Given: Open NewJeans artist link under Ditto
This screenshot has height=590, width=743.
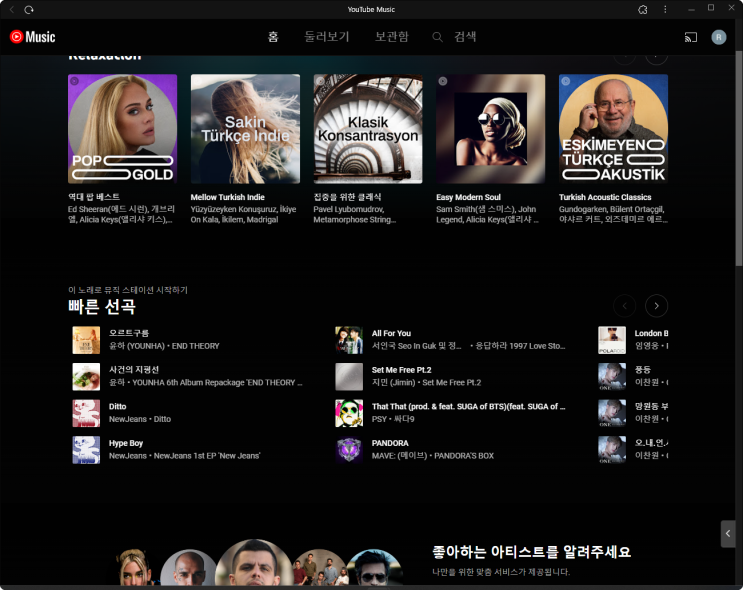Looking at the screenshot, I should point(128,419).
